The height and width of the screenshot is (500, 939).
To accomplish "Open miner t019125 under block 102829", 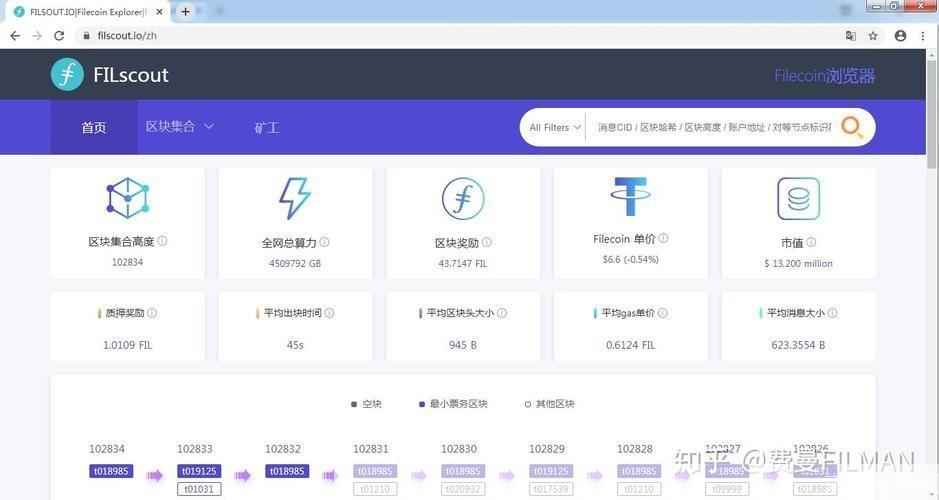I will click(x=551, y=471).
